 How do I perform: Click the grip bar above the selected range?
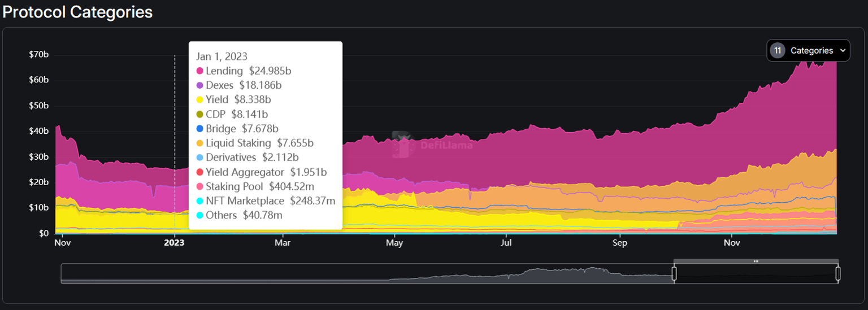pos(756,261)
